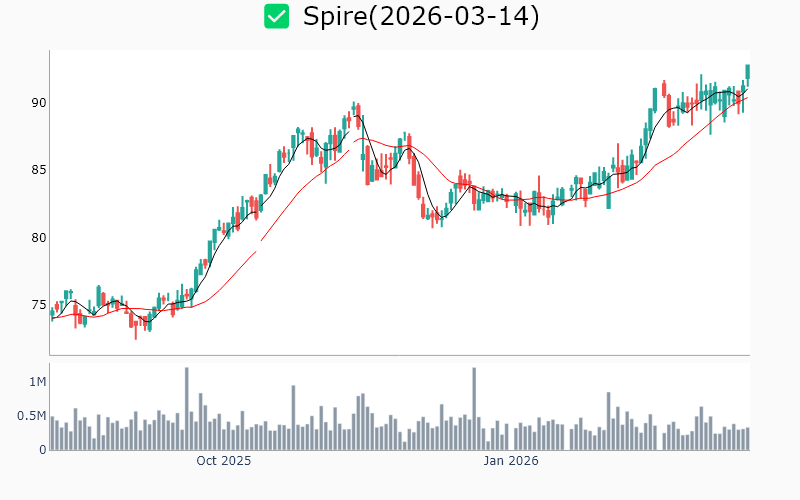Screen dimensions: 800x500
Task: Select the Oct 2025 date axis label
Action: click(x=223, y=461)
